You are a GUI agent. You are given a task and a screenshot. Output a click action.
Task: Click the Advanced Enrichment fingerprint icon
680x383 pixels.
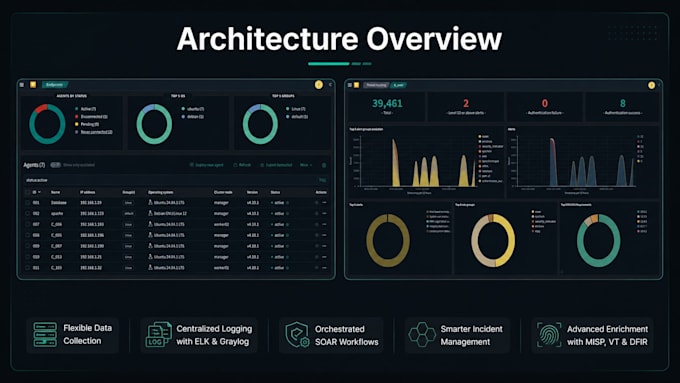[x=549, y=334]
